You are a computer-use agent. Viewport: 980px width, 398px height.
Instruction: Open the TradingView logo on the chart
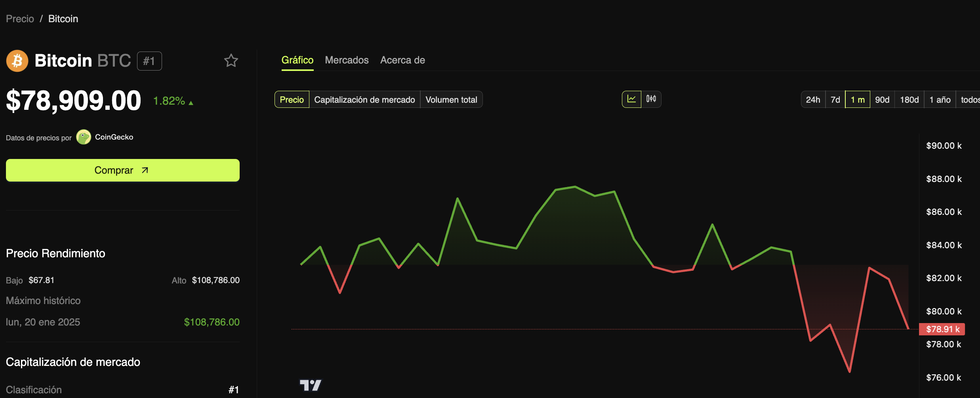coord(311,385)
